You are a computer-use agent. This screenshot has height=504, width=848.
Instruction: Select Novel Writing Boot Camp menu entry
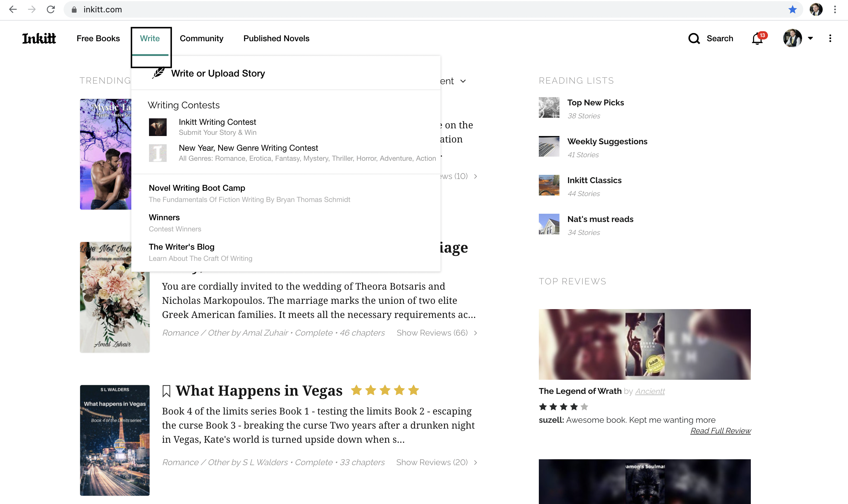tap(197, 188)
